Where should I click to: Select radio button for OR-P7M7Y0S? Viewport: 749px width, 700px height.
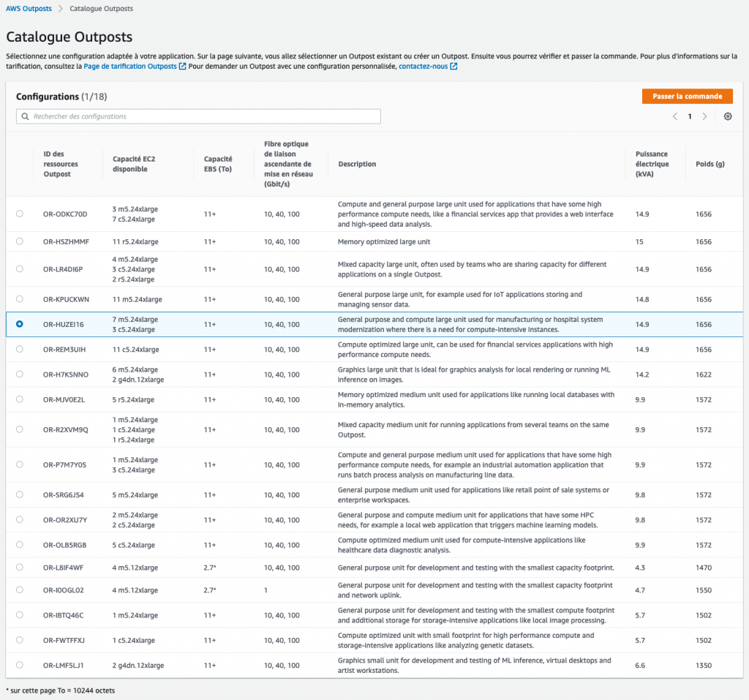20,464
